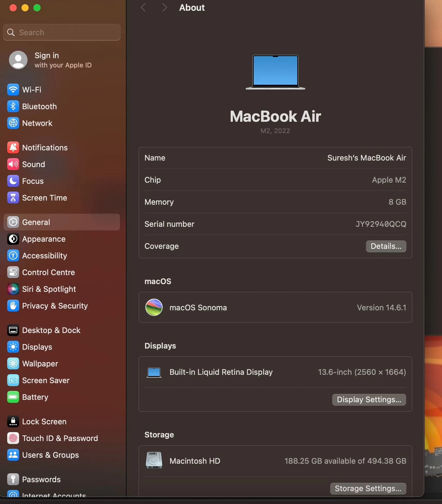This screenshot has height=504, width=442.
Task: Click the Apple M2 chip value
Action: (389, 180)
